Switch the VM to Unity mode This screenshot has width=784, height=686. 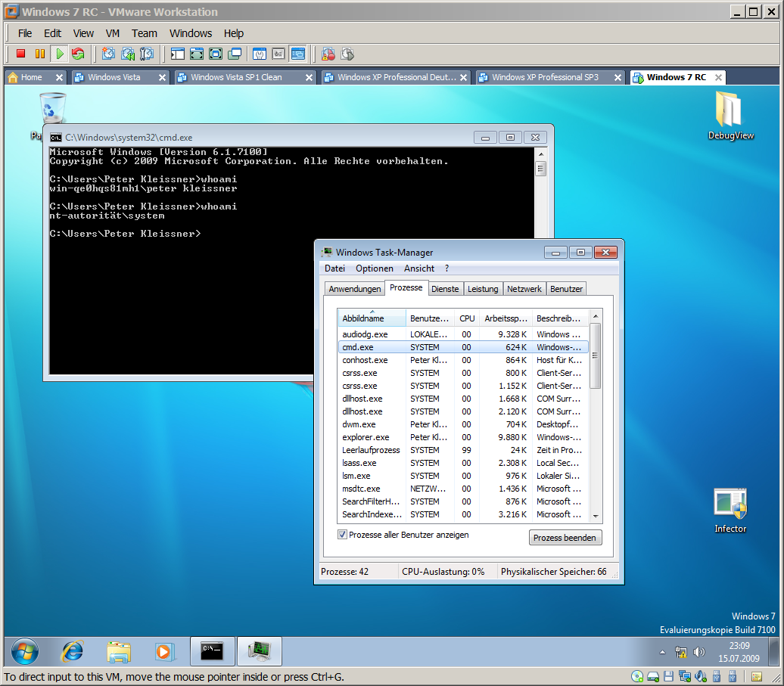coord(233,54)
